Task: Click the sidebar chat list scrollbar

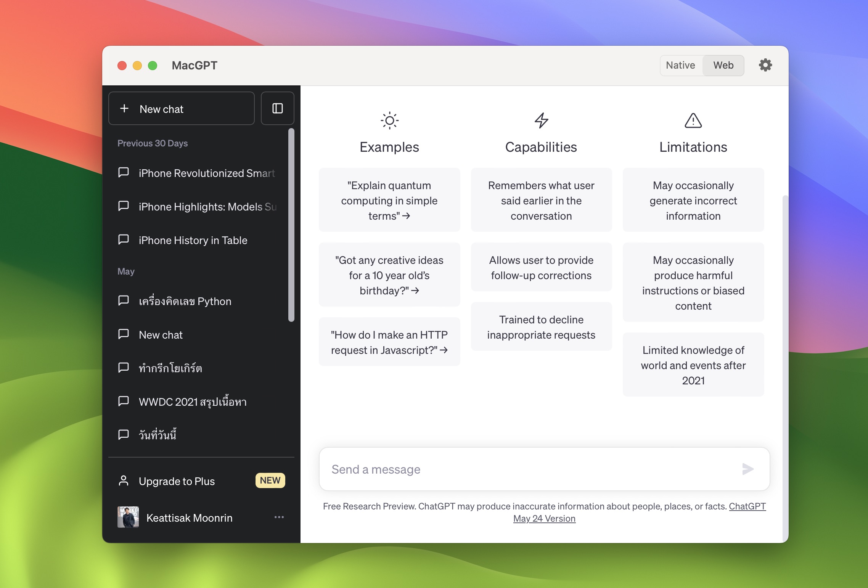Action: [291, 225]
